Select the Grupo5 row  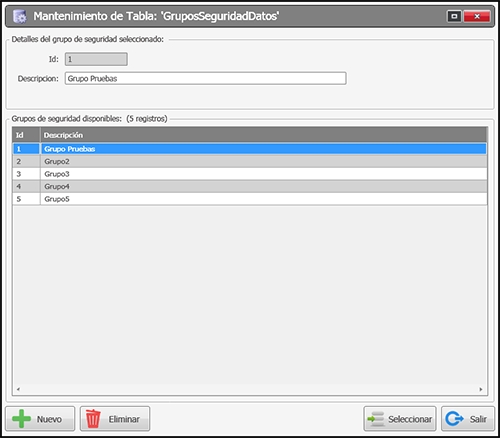pos(250,199)
